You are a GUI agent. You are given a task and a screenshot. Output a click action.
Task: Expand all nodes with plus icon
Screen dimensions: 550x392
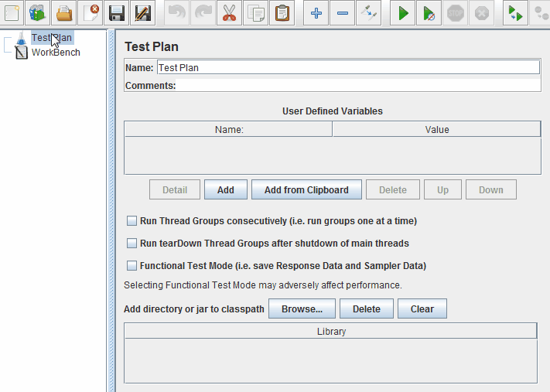coord(316,13)
